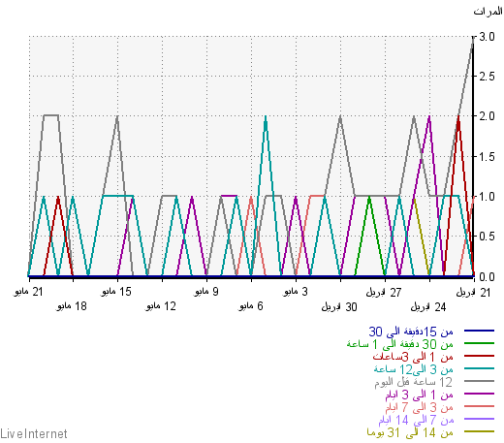Click the gray legend line swatch
Image resolution: width=504 pixels, height=443 pixels.
[479, 381]
